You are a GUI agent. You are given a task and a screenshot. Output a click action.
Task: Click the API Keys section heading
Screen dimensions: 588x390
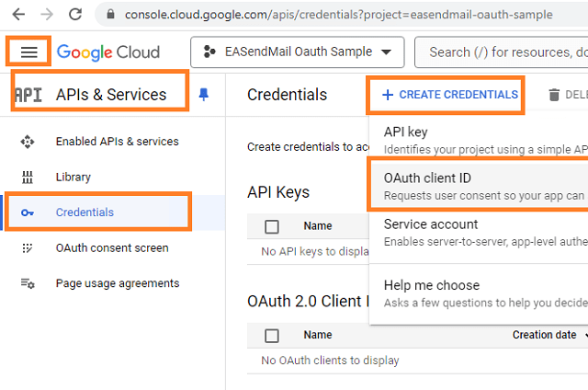click(x=278, y=192)
